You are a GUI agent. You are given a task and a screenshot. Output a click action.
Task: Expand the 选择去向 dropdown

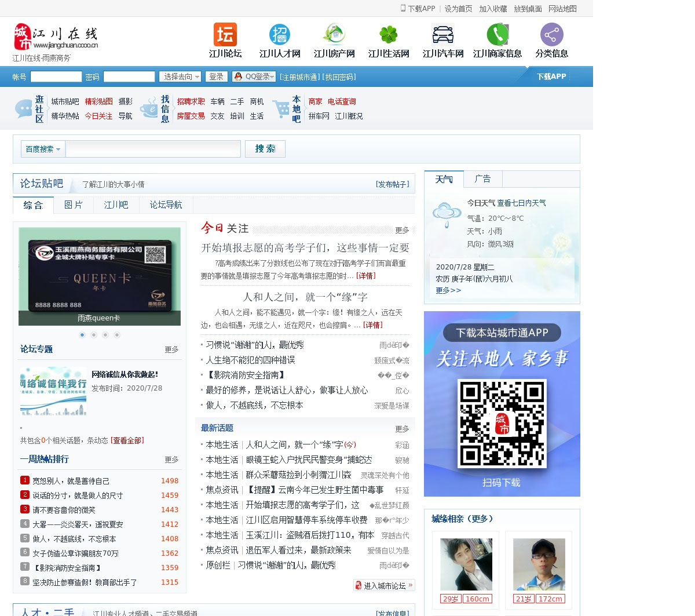[x=181, y=76]
